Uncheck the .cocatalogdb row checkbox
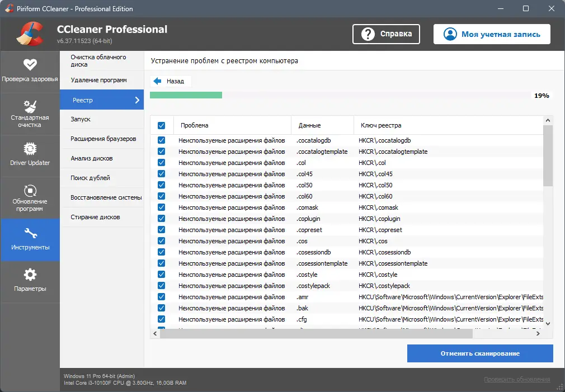565x392 pixels. pos(162,140)
